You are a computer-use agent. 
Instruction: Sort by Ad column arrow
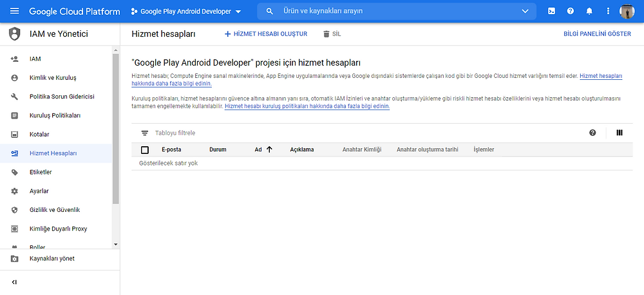tap(269, 149)
